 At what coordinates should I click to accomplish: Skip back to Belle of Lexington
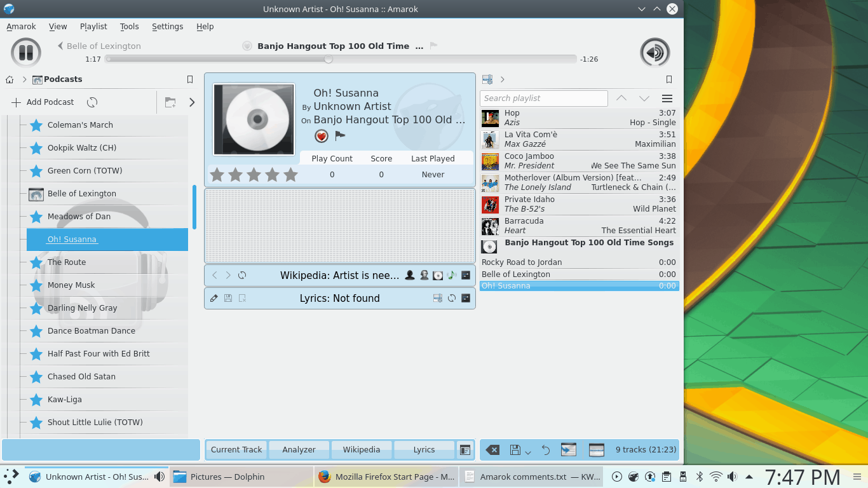[x=99, y=46]
